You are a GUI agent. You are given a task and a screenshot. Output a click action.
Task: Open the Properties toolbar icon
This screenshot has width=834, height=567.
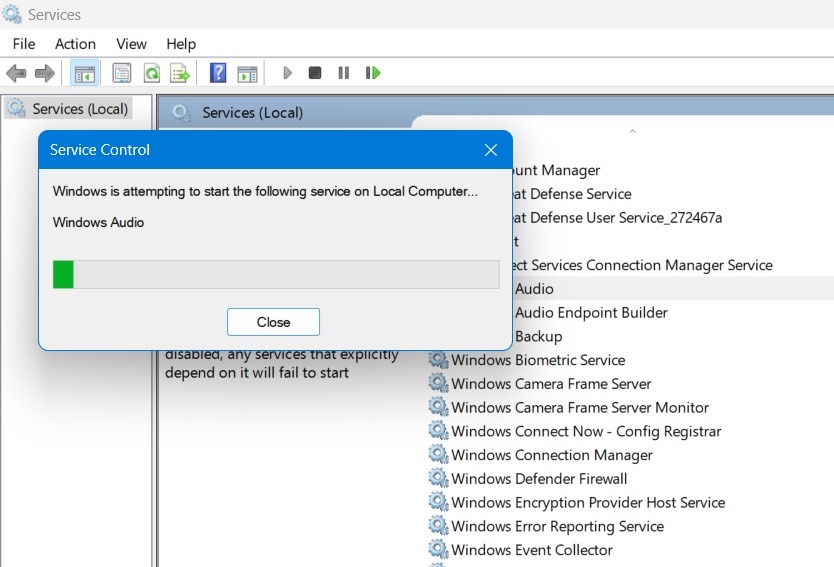[x=122, y=73]
